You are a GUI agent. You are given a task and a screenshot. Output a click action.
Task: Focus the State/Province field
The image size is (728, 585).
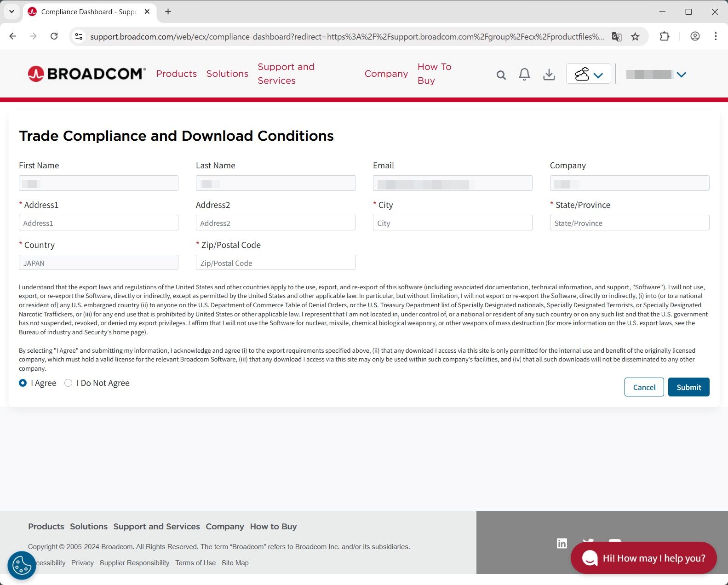point(630,223)
